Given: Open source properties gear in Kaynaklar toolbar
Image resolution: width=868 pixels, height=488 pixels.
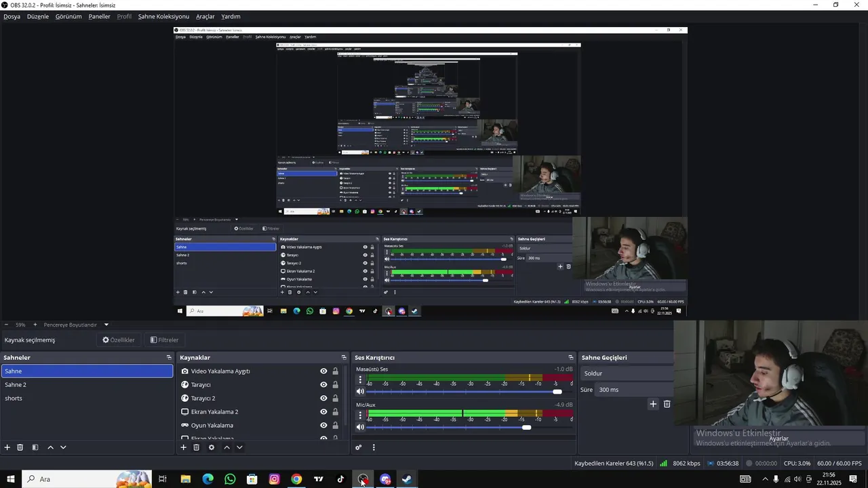Looking at the screenshot, I should click(212, 447).
